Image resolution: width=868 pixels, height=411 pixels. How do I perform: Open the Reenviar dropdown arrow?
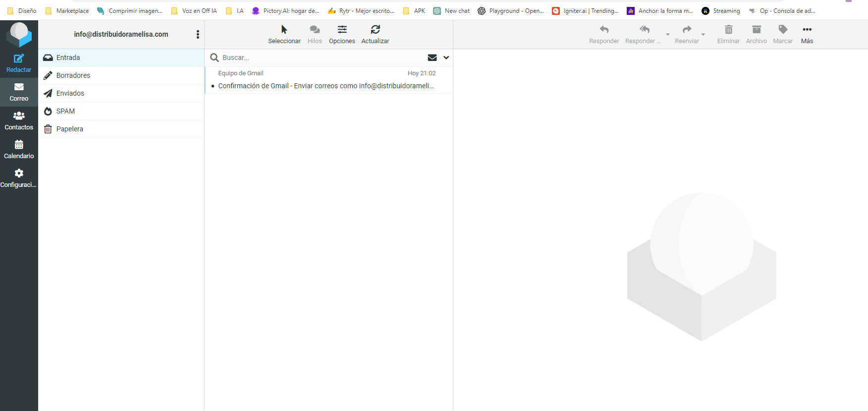coord(703,35)
